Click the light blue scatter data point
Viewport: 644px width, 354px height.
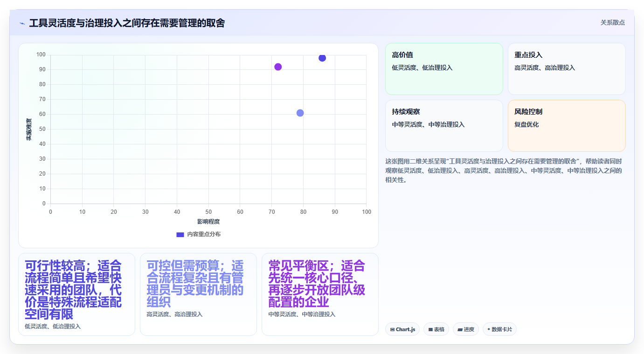(300, 113)
